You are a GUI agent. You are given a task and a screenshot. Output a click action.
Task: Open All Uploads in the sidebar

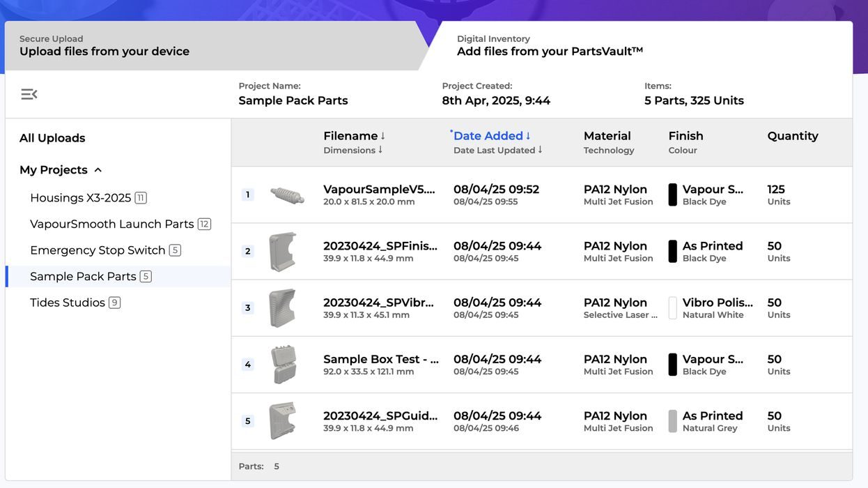(52, 138)
